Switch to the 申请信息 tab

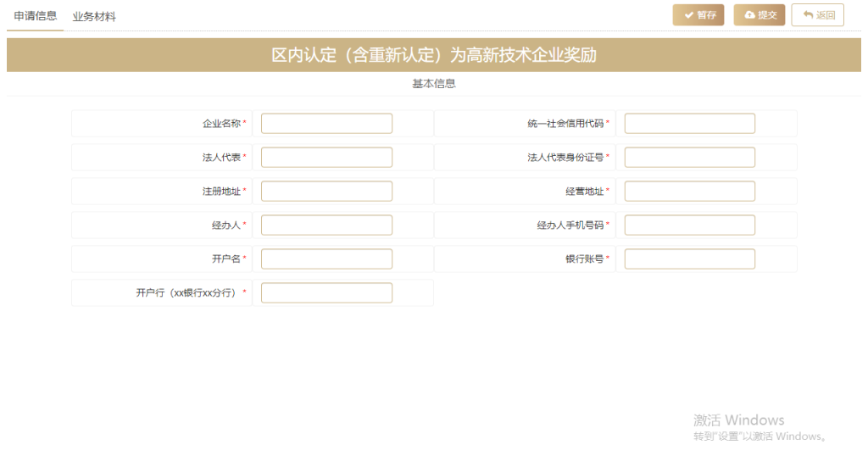[36, 16]
